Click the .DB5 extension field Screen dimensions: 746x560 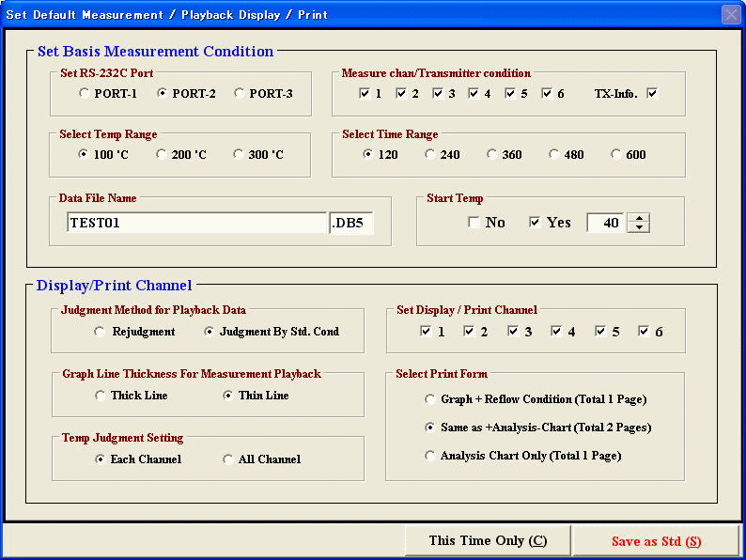click(351, 223)
